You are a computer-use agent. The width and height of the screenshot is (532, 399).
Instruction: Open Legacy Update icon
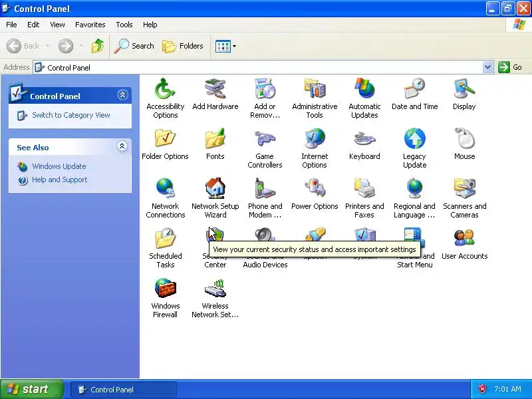tap(414, 139)
